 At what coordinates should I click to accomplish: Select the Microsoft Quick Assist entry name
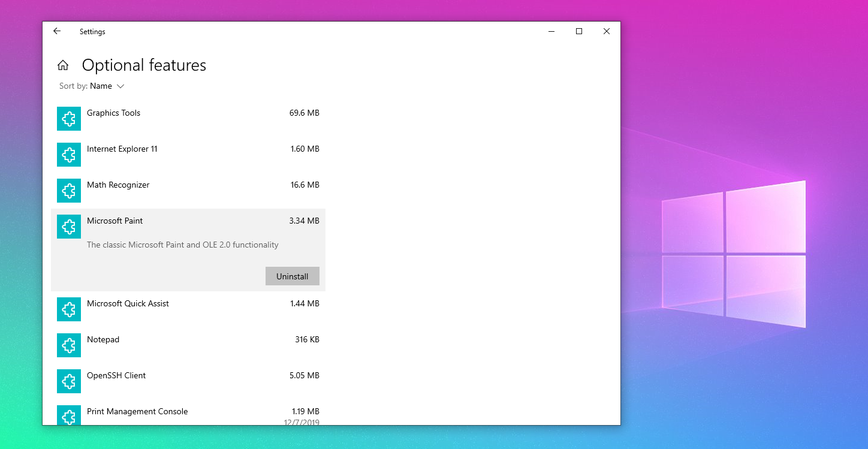[128, 303]
